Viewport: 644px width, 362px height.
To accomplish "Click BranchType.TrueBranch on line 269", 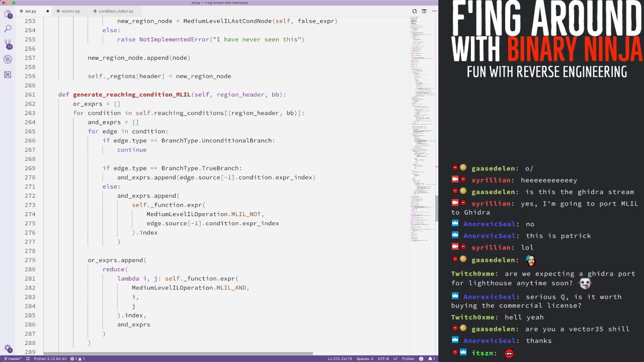I will 200,168.
